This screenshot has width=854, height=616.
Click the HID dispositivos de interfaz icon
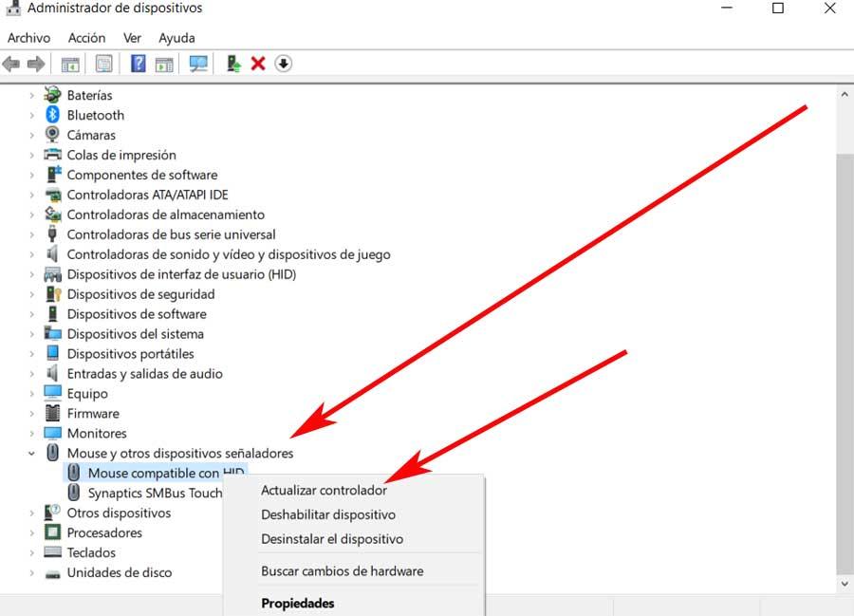tap(52, 274)
